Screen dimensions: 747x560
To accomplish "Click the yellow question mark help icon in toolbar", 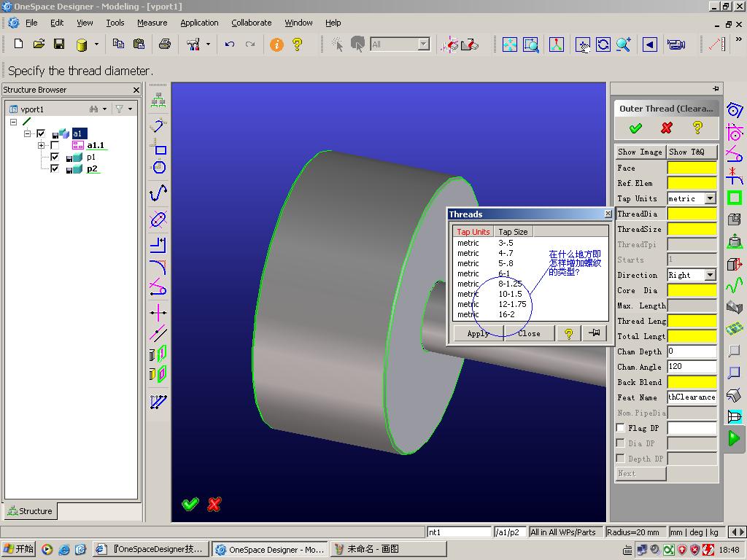I will pyautogui.click(x=298, y=44).
